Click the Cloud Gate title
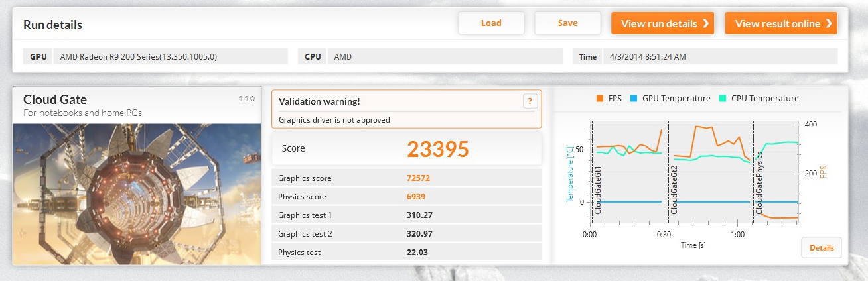 click(x=55, y=99)
